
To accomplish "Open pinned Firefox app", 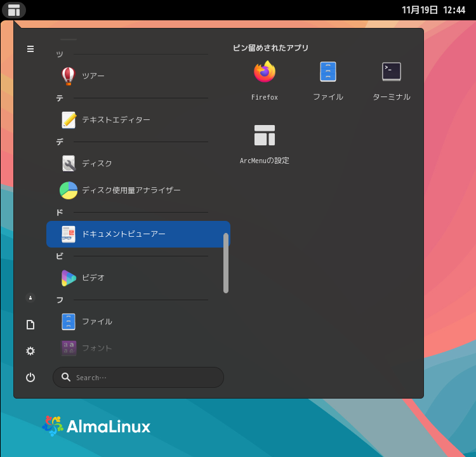I will tap(265, 81).
